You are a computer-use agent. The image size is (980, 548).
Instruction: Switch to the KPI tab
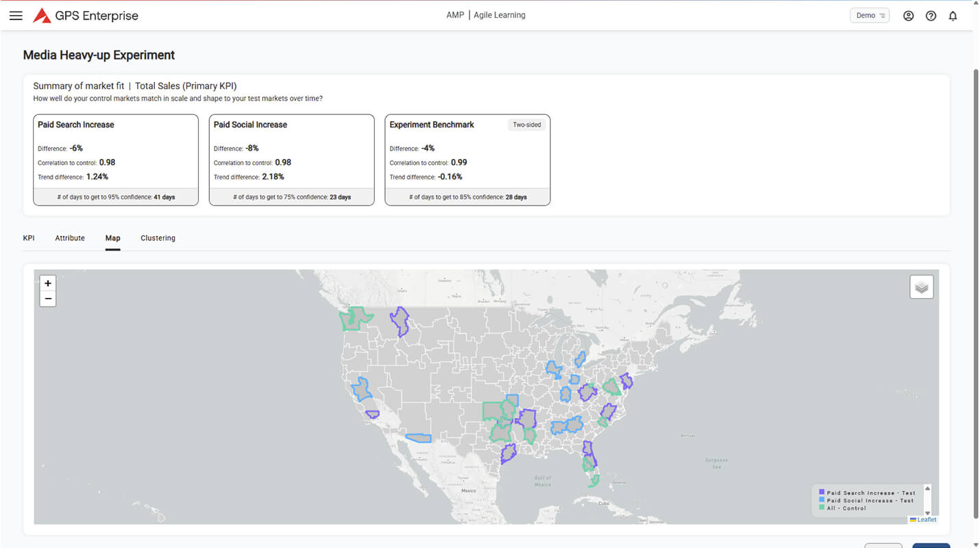tap(29, 238)
